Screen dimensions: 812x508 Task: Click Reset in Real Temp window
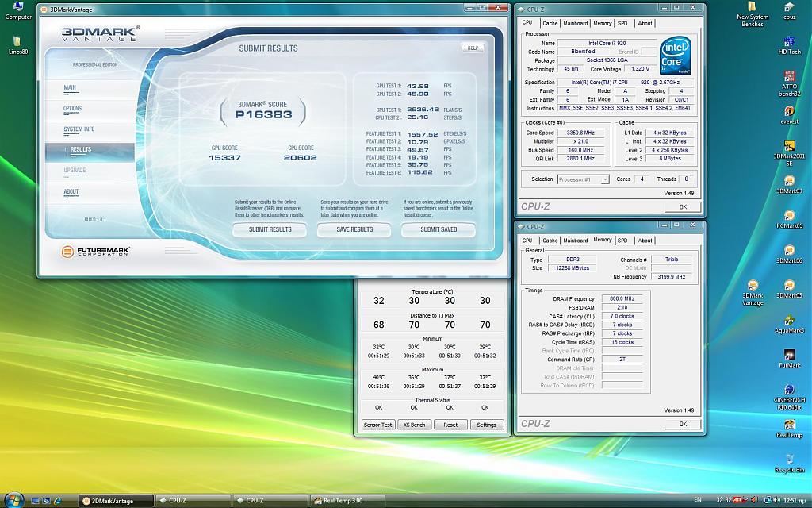(450, 425)
